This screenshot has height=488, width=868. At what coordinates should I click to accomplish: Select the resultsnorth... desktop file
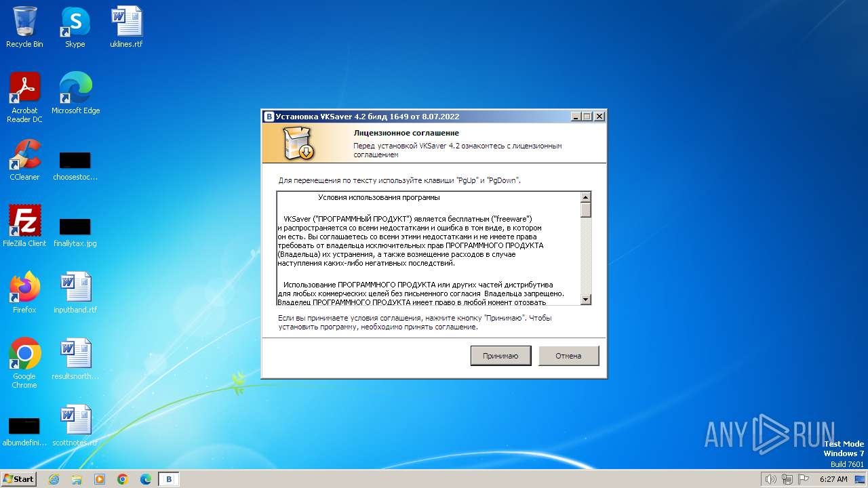pos(75,359)
